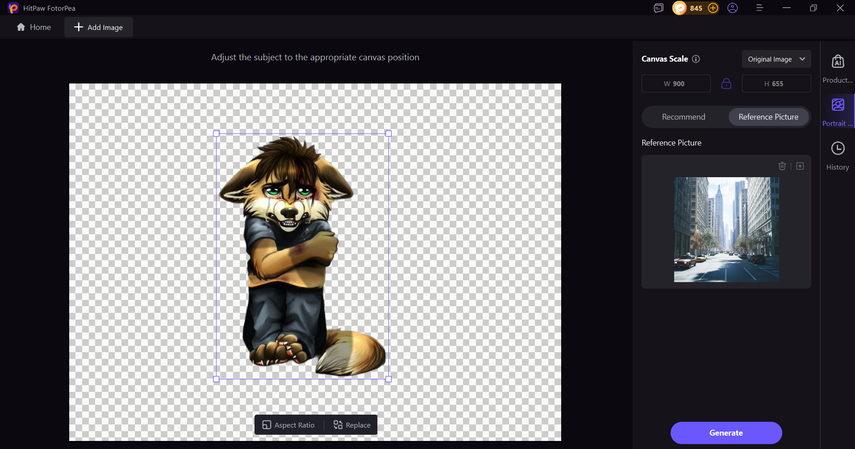This screenshot has width=855, height=449.
Task: Go to Home
Action: [x=34, y=27]
